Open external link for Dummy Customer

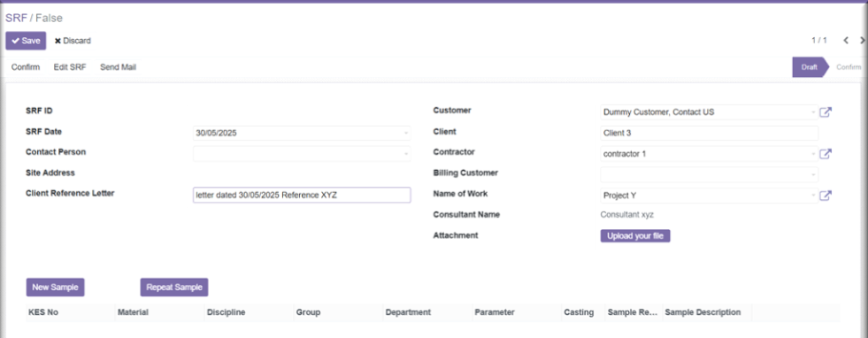pos(826,112)
